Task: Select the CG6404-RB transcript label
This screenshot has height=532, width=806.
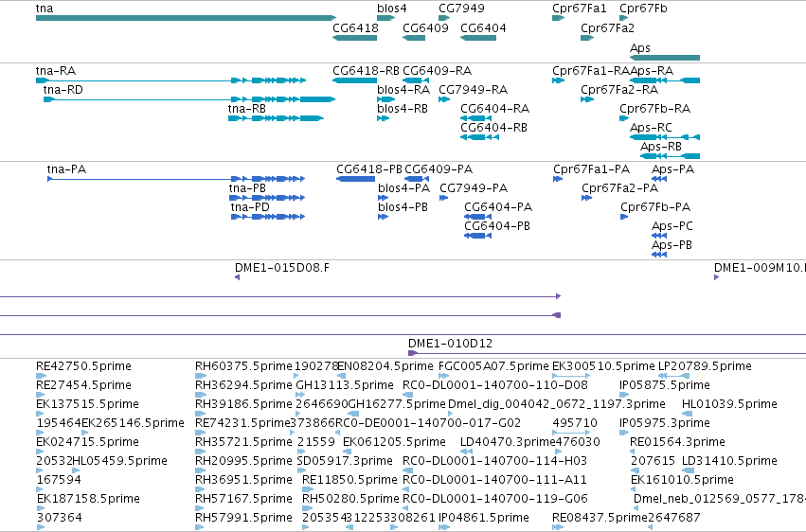Action: (x=494, y=128)
